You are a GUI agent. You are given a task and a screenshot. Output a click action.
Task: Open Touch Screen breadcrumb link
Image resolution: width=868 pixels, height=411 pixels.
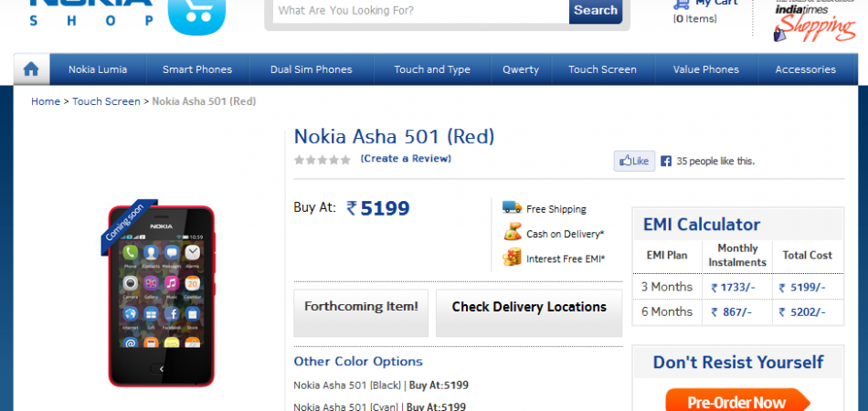pyautogui.click(x=106, y=101)
